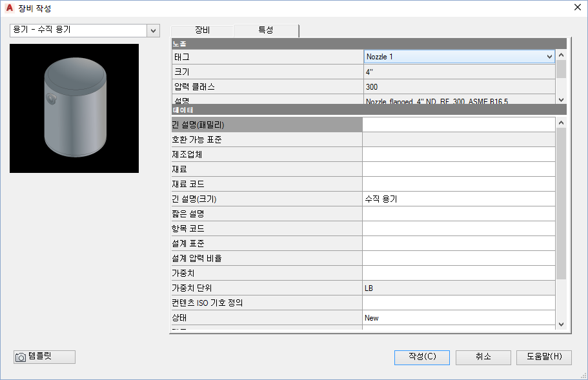
Task: Select the 항목 코드 value field
Action: tap(459, 228)
